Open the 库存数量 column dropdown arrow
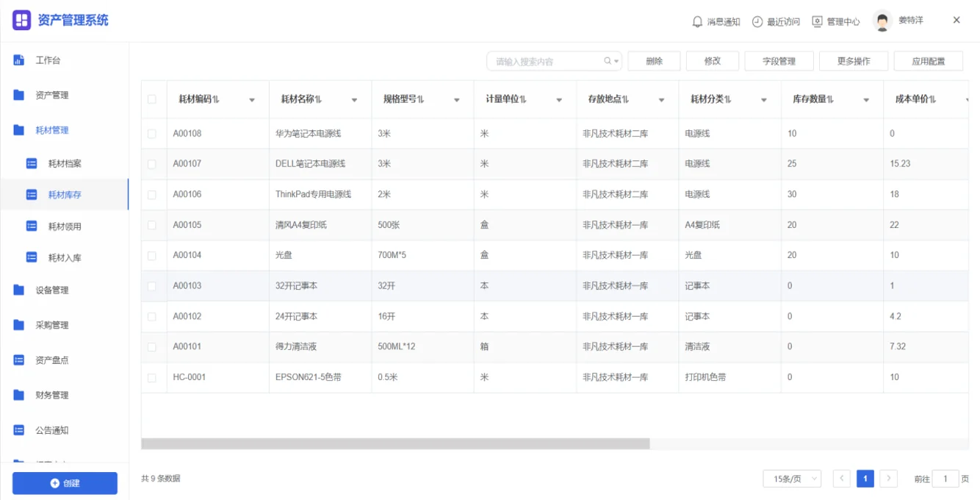The width and height of the screenshot is (980, 500). tap(866, 100)
